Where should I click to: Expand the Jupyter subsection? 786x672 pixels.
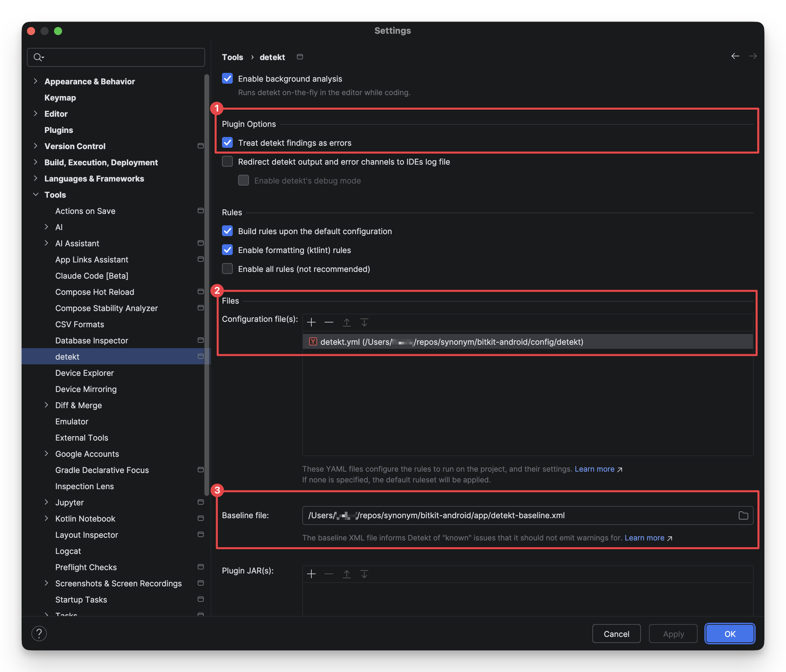[46, 502]
